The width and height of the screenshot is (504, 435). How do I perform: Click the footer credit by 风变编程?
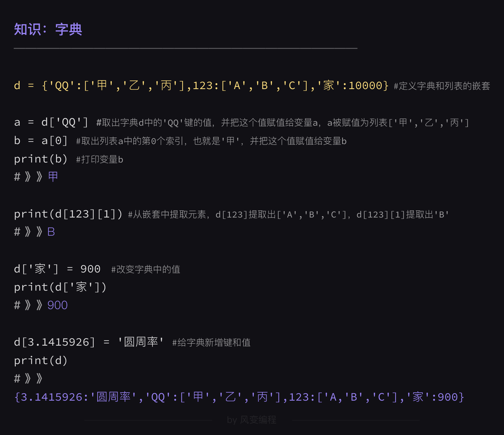(251, 420)
